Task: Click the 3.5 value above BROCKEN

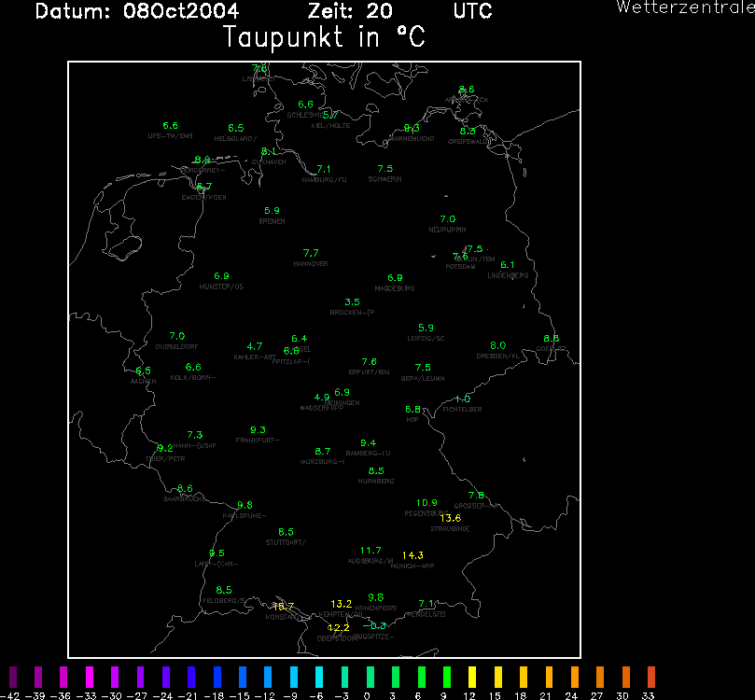Action: (x=353, y=302)
